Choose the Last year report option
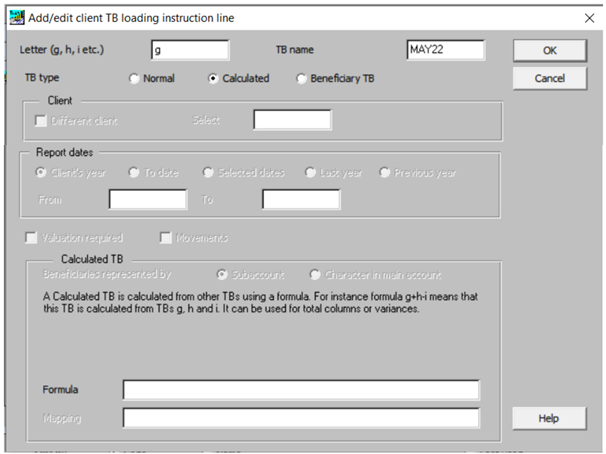606x454 pixels. click(x=334, y=172)
